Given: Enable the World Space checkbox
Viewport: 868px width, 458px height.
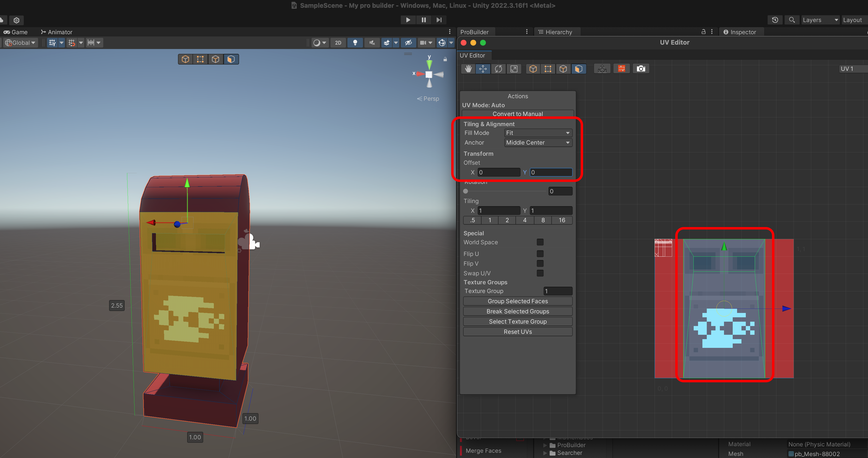Looking at the screenshot, I should coord(540,242).
